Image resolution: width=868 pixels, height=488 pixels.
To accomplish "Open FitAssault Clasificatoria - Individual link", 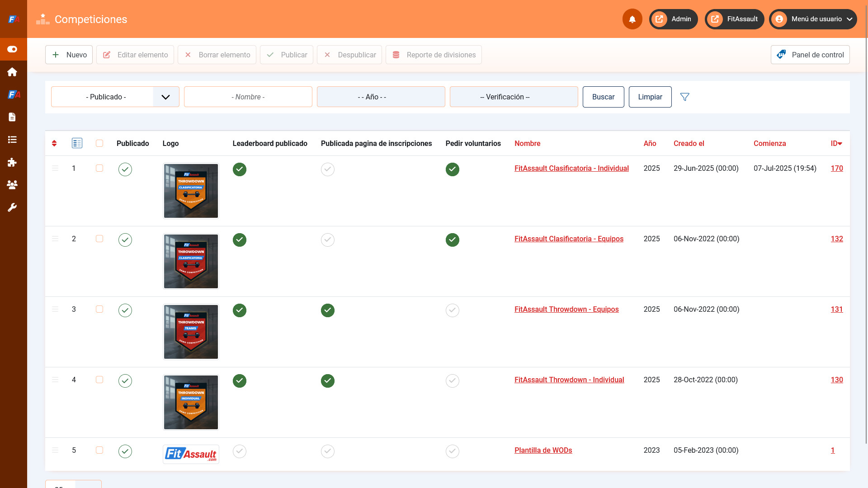I will point(571,168).
